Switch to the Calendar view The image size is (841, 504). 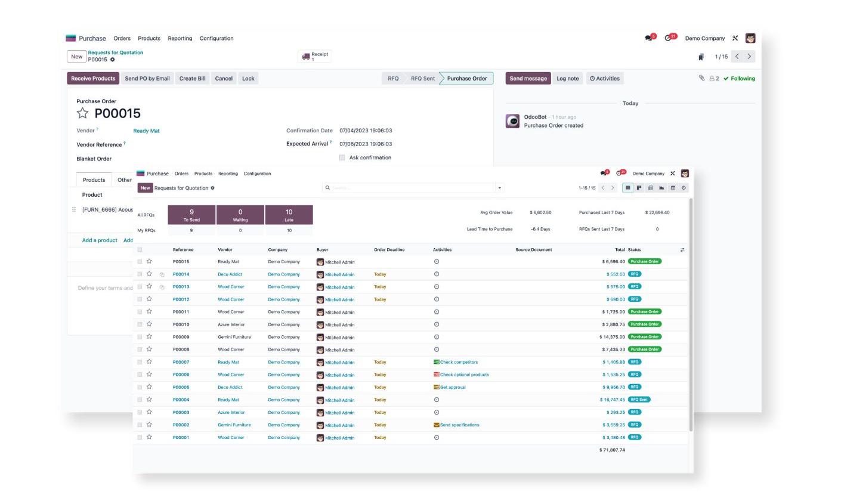(672, 187)
